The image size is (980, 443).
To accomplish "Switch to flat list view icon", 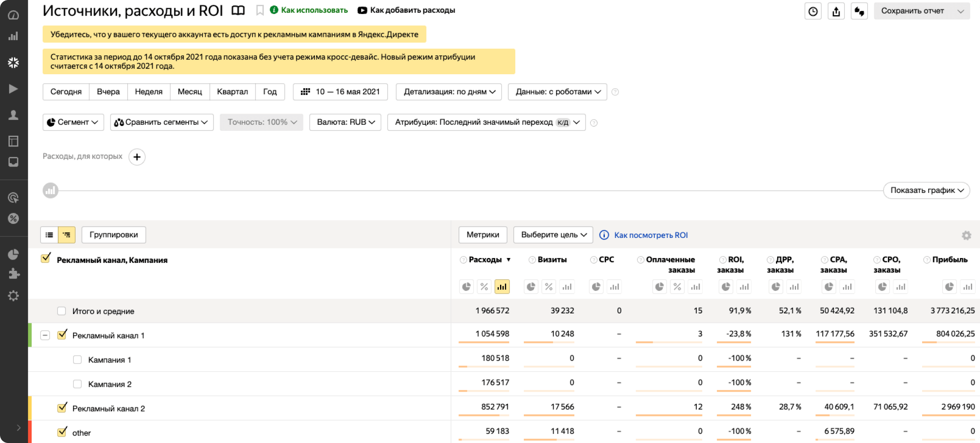I will (x=49, y=235).
